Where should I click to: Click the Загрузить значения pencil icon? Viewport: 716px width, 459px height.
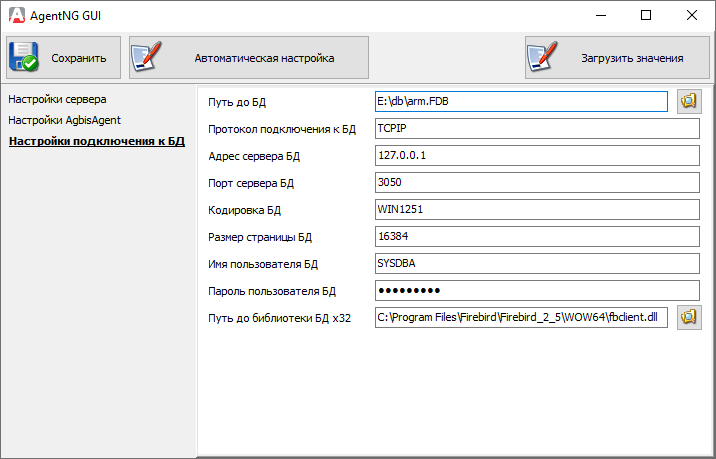[x=543, y=58]
